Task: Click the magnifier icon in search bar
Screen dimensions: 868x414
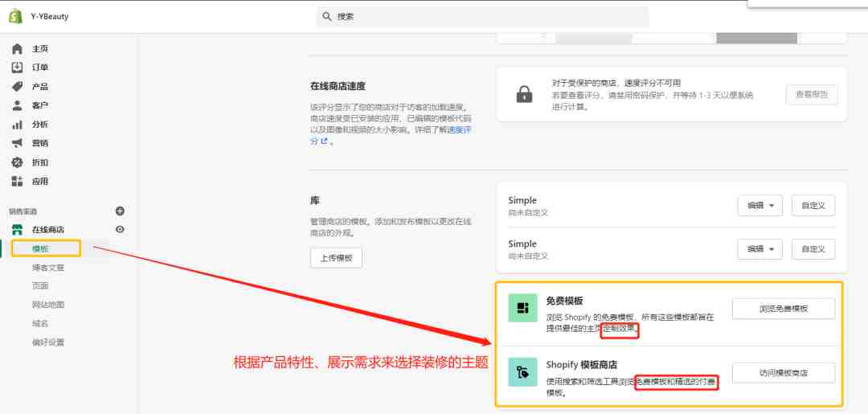Action: pyautogui.click(x=327, y=17)
